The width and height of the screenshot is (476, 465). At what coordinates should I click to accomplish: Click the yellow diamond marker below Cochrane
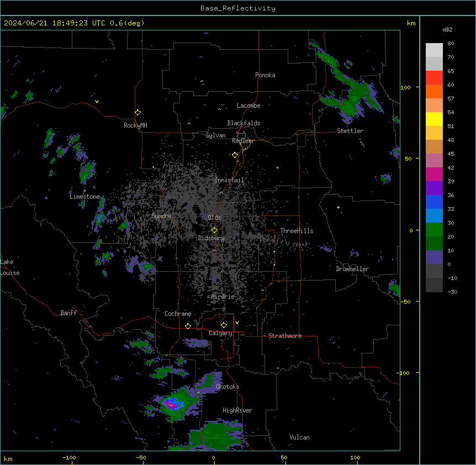[188, 326]
